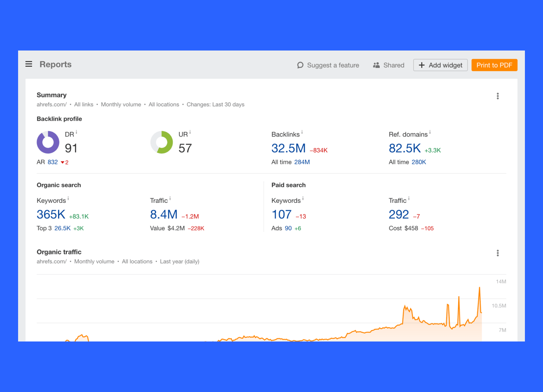Click the all-time backlinks 284M link
The image size is (543, 392).
click(x=302, y=162)
